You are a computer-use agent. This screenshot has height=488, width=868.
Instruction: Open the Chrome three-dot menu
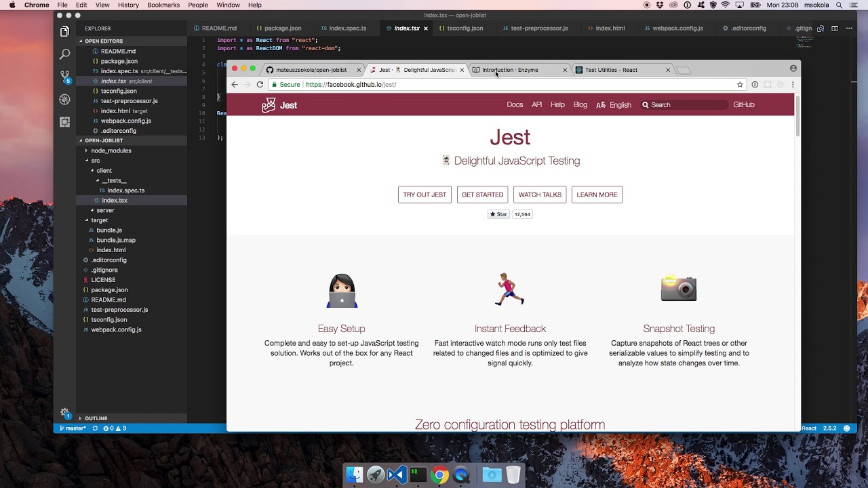coord(793,85)
